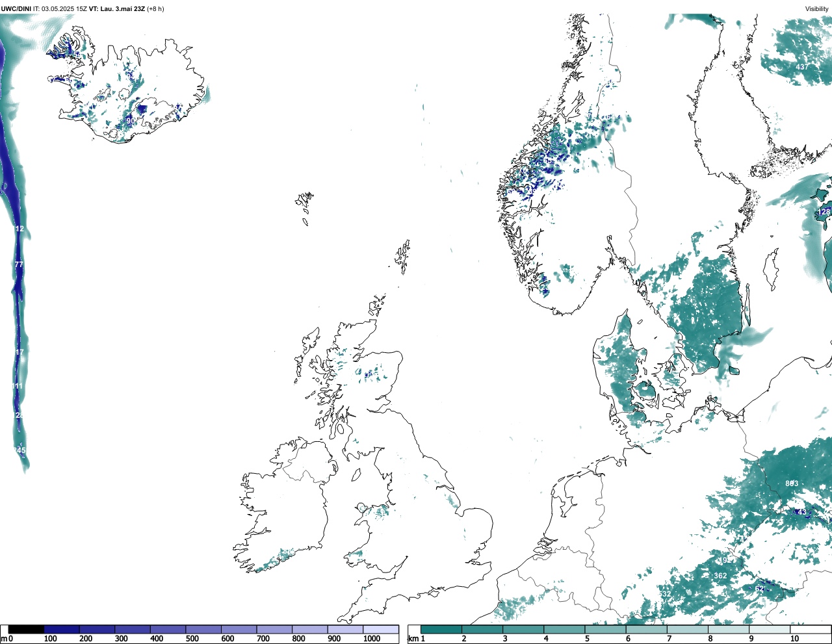This screenshot has width=832, height=644.
Task: Click the '128' value near Estonia
Action: click(824, 212)
